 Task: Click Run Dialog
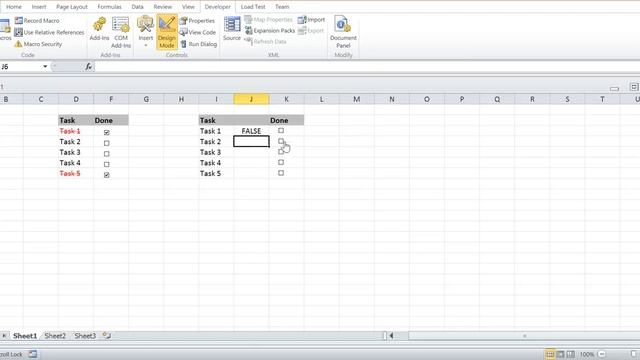[198, 44]
